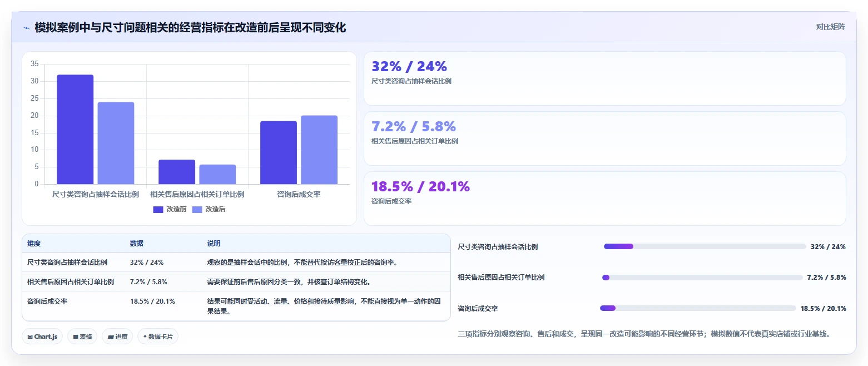Screen dimensions: 868x366
Task: Click the 7.2% / 5.8% data card
Action: [x=604, y=139]
